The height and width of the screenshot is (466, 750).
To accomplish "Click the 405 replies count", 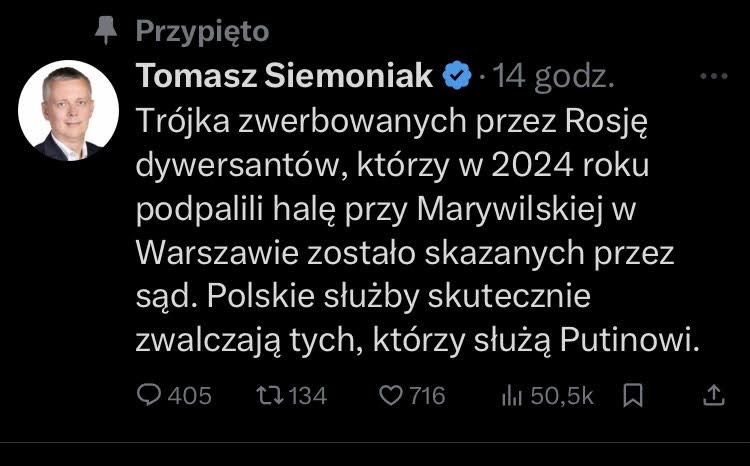I will pos(189,396).
